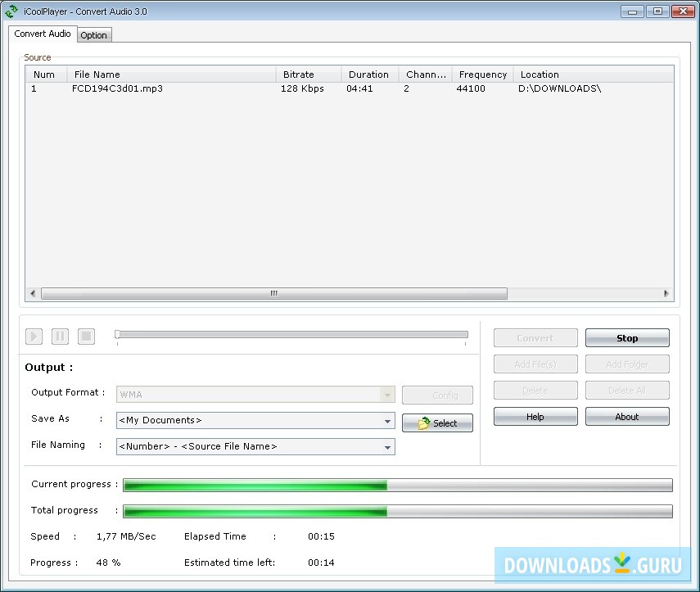Click the right arrow of the horizontal scrollbar
Screen dimensions: 700x592
(x=666, y=293)
